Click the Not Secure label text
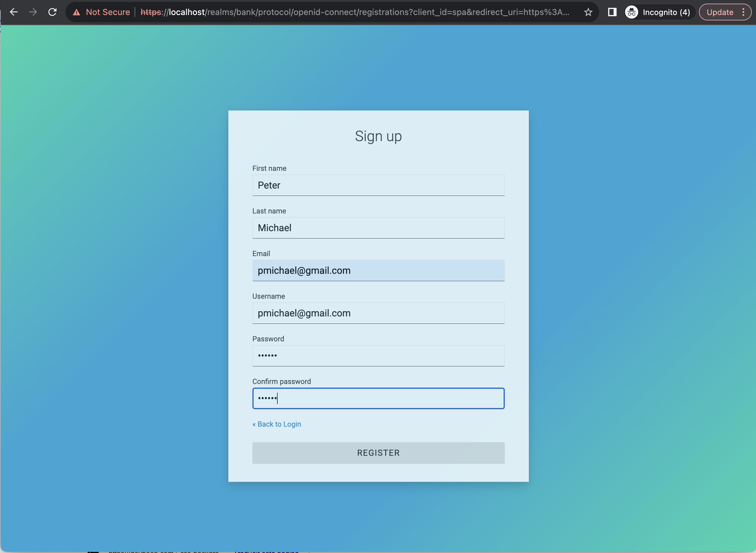This screenshot has height=553, width=756. (x=108, y=12)
